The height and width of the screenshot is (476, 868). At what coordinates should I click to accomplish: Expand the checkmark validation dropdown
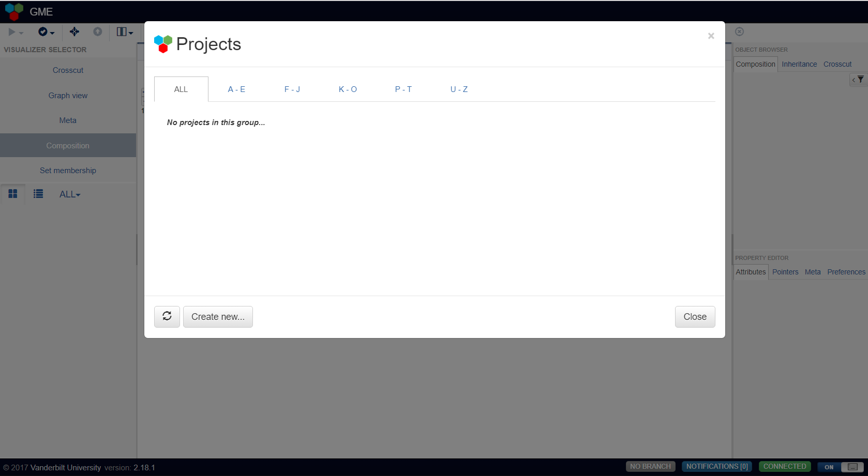tap(46, 32)
